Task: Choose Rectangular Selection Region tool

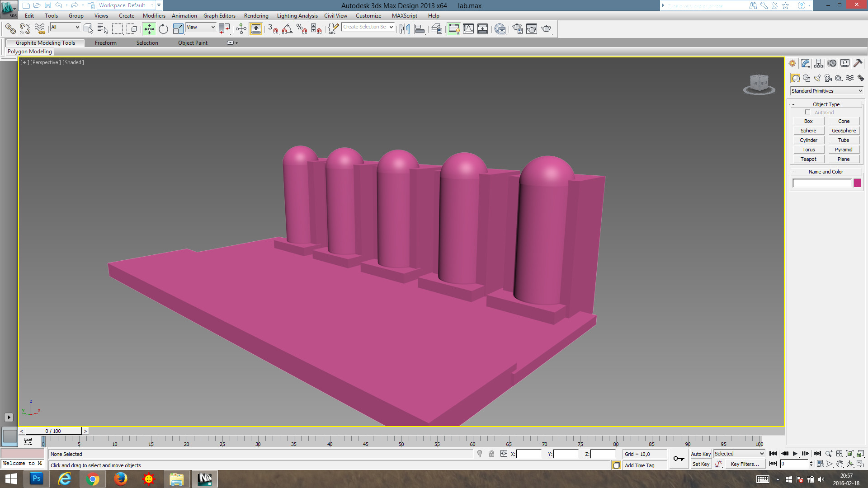Action: [117, 29]
